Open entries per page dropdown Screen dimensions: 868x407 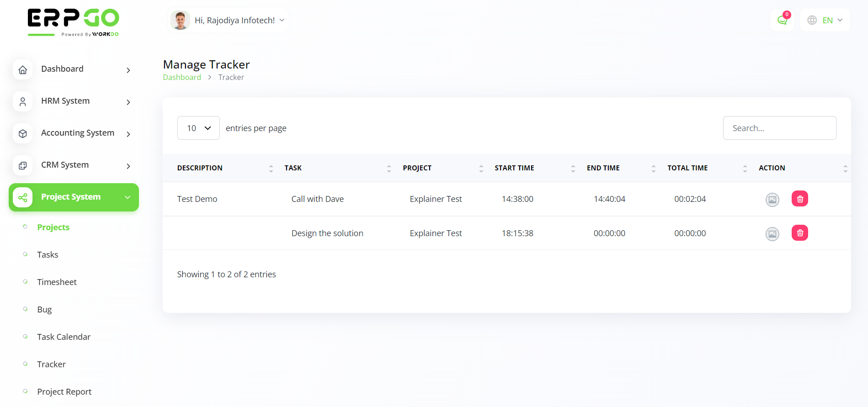pos(198,128)
